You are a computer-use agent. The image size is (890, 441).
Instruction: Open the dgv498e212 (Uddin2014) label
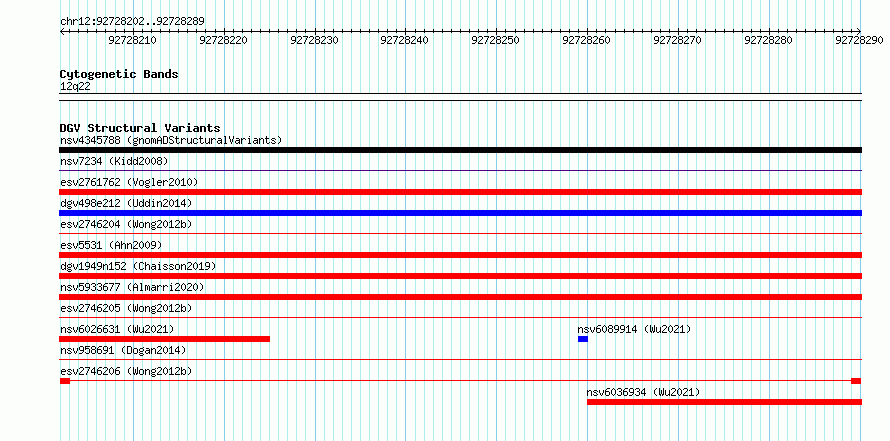[126, 203]
